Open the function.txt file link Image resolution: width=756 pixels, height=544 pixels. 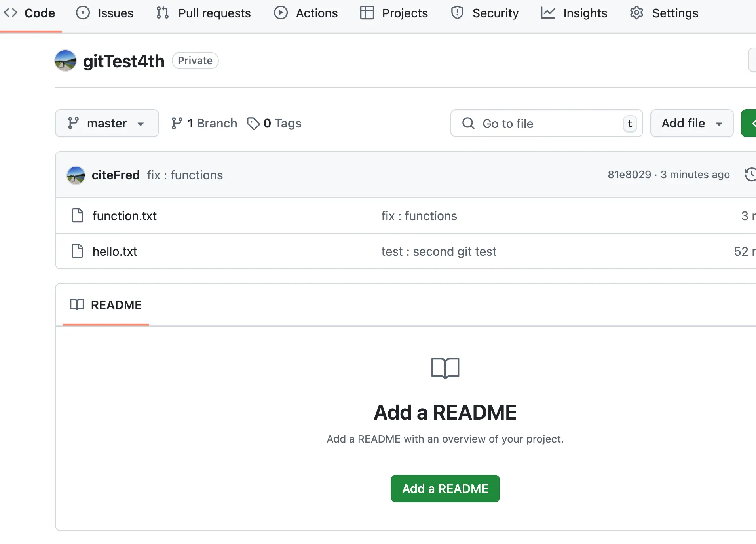[x=125, y=216]
